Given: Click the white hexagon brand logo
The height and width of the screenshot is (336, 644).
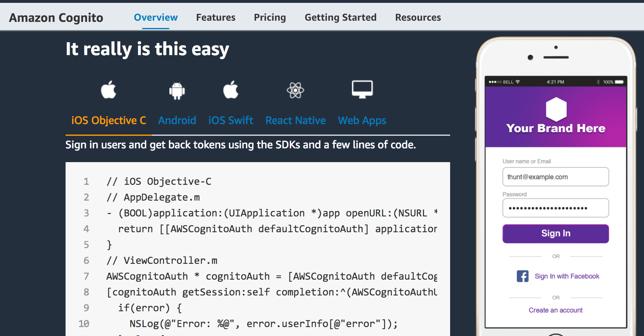Looking at the screenshot, I should (556, 109).
